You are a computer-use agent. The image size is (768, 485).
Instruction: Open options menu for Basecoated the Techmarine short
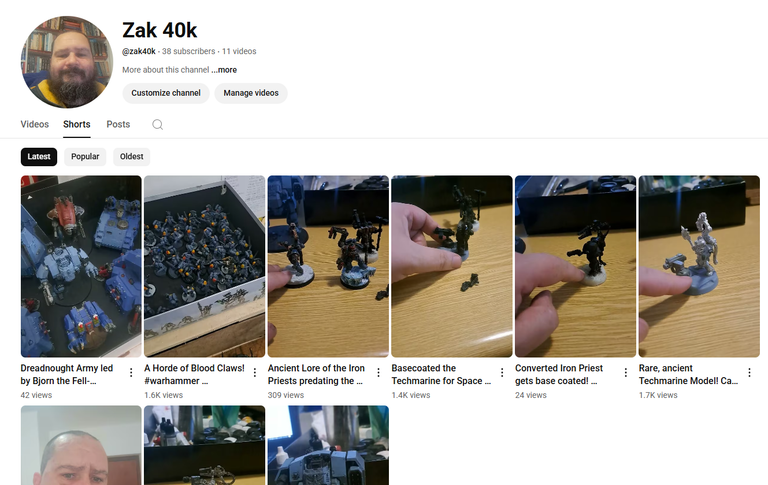pos(502,373)
